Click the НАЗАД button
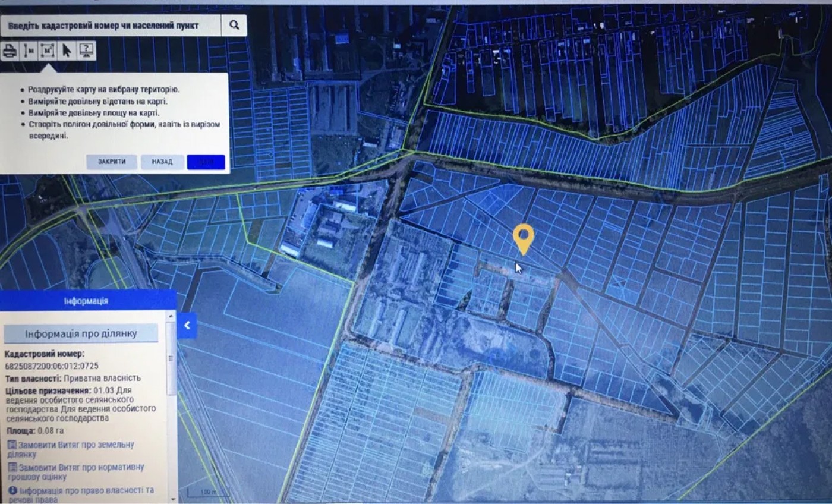This screenshot has width=832, height=504. tap(162, 162)
